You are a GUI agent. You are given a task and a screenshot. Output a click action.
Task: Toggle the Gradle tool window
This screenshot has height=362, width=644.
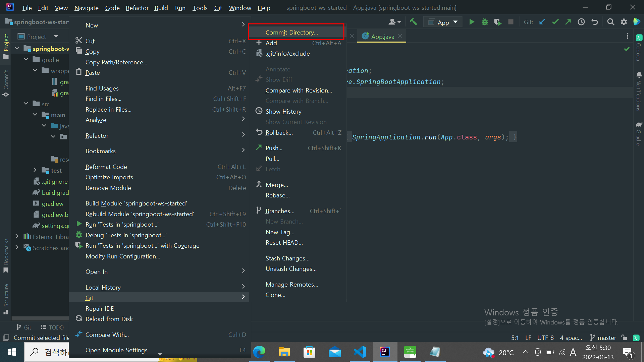point(639,133)
